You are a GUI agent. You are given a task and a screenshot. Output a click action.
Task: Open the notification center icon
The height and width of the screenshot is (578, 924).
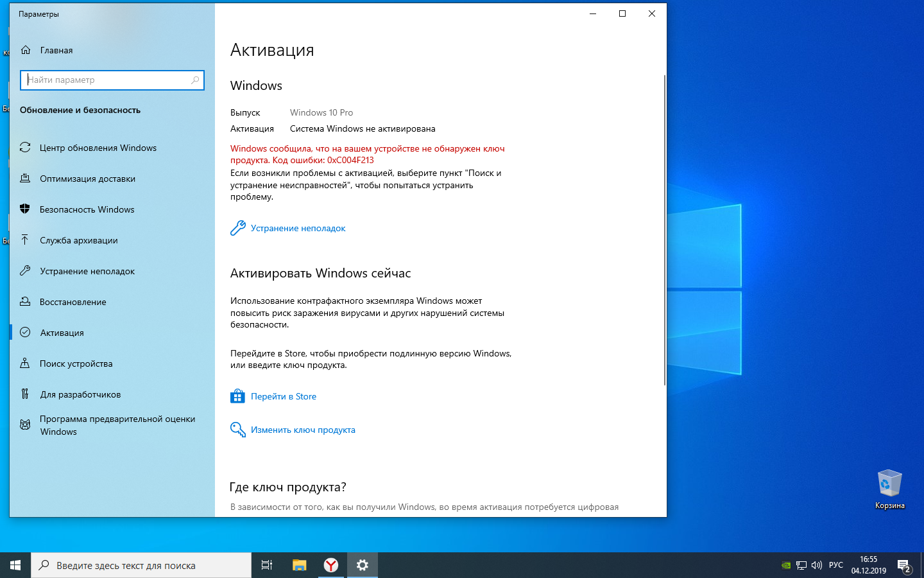pos(904,566)
